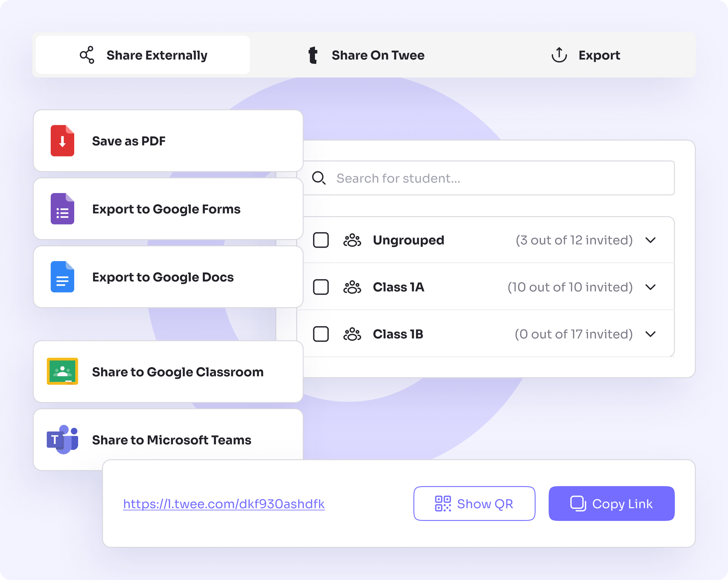The image size is (728, 580).
Task: Switch to the Share On Twee tab
Action: point(378,55)
